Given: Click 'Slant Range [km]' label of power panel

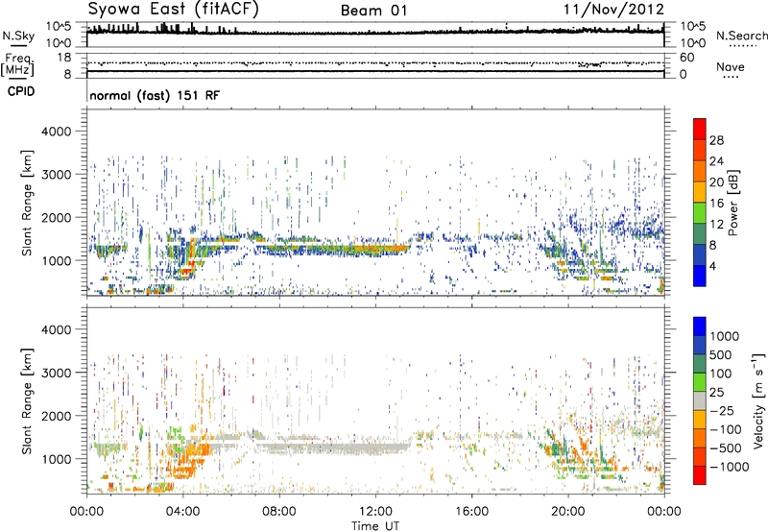Looking at the screenshot, I should (x=27, y=203).
